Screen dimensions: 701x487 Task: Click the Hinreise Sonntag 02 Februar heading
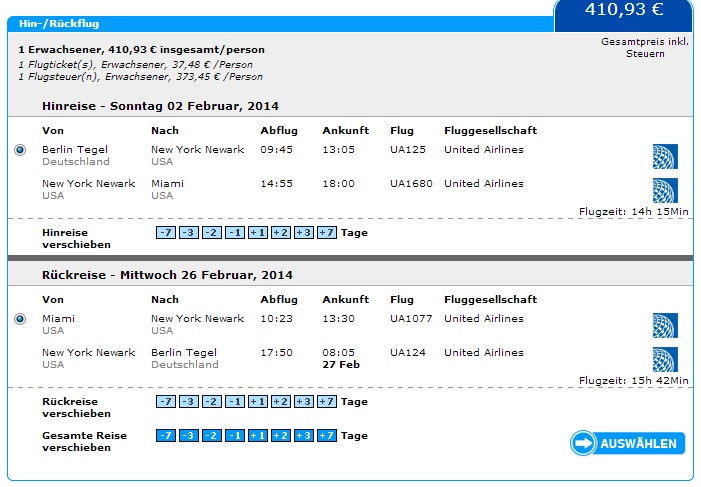[x=160, y=106]
